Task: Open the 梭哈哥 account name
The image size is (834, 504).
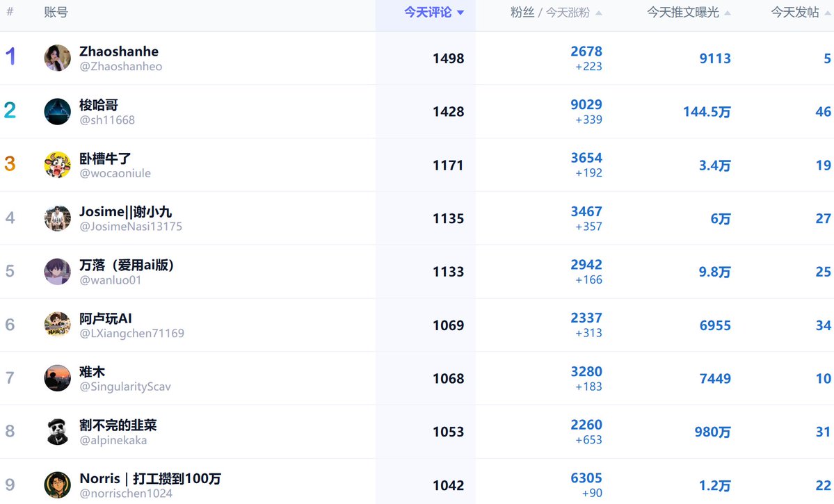Action: [98, 105]
